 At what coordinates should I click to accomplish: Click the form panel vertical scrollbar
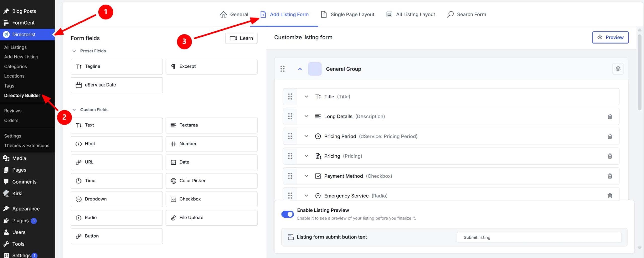639,72
